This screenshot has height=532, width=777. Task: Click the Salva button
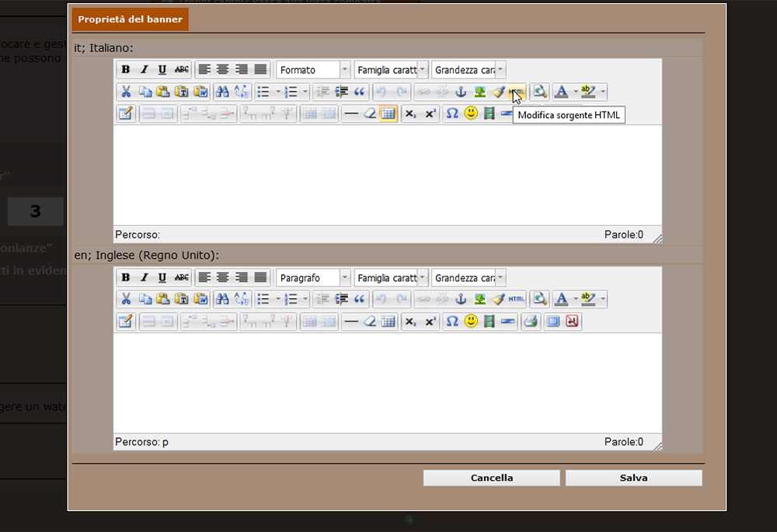tap(634, 478)
